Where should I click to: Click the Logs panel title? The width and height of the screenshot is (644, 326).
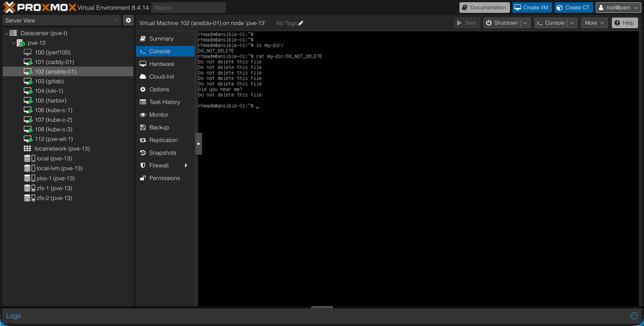[x=14, y=315]
